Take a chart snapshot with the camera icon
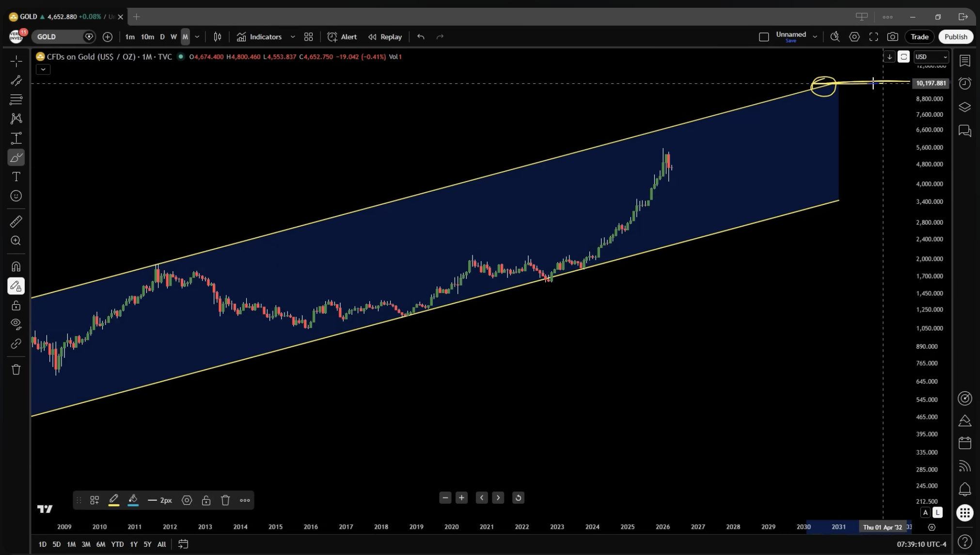Image resolution: width=980 pixels, height=555 pixels. (892, 37)
